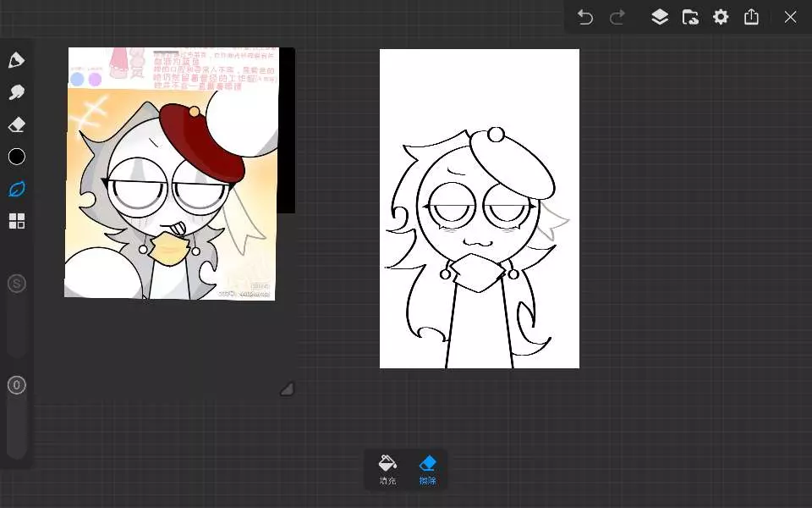
Task: Click the opacity slider handle showing 0
Action: (16, 385)
